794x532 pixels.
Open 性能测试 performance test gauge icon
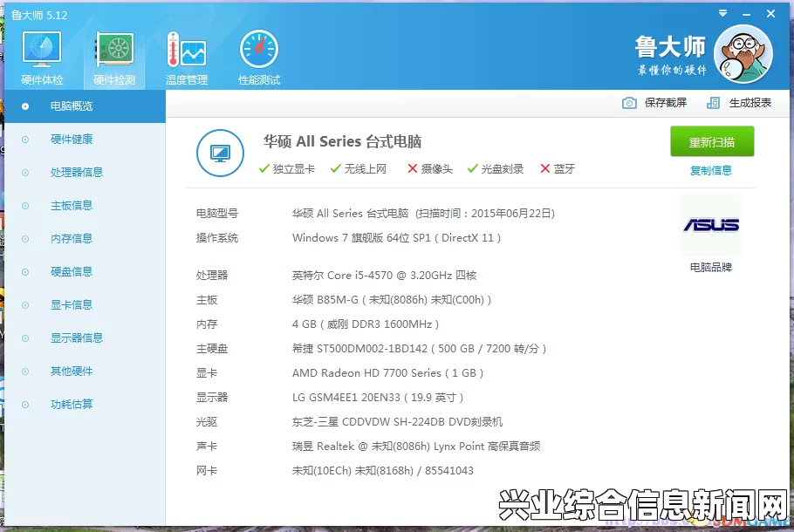click(259, 57)
